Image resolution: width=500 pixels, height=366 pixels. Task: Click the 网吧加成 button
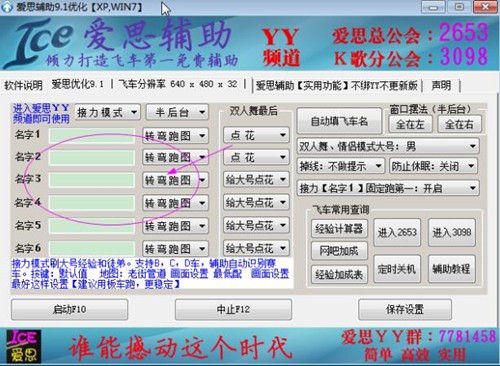[x=339, y=250]
